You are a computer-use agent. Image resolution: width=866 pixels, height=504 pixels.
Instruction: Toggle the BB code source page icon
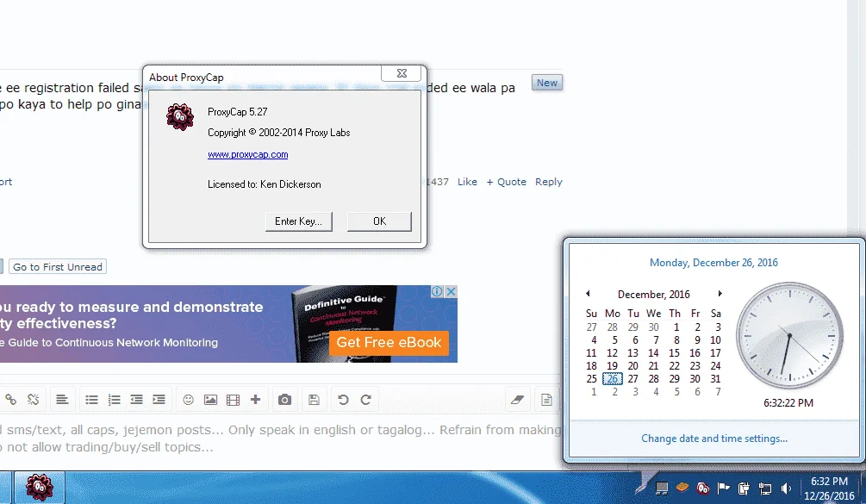(x=546, y=399)
